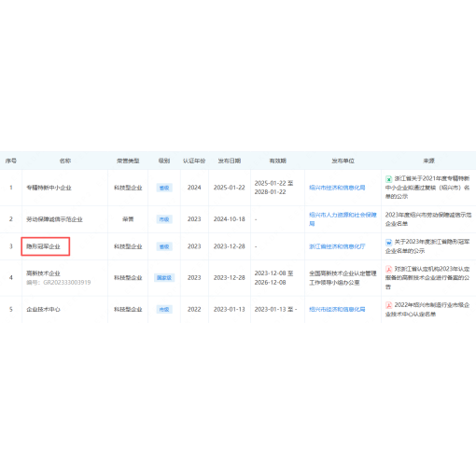Select 隐形冠军企业 name cell
The width and height of the screenshot is (476, 476).
coord(43,246)
